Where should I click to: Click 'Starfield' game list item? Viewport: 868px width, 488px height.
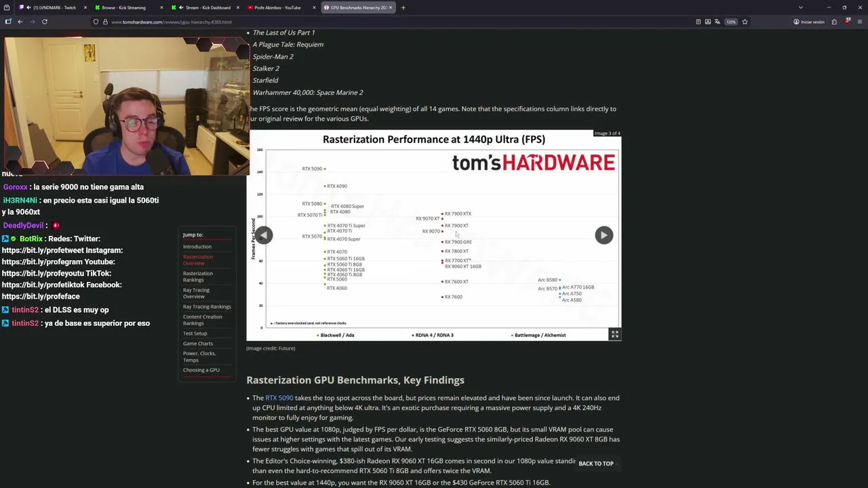click(x=265, y=80)
